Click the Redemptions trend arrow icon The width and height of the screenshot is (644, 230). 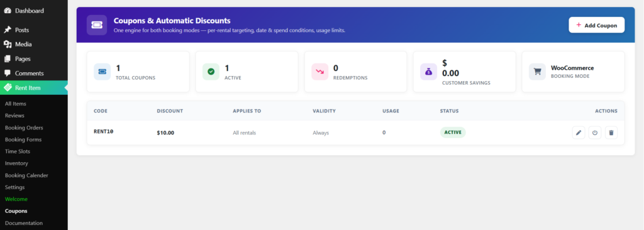pyautogui.click(x=320, y=72)
